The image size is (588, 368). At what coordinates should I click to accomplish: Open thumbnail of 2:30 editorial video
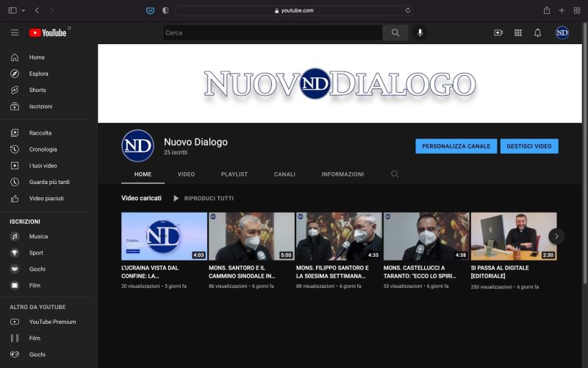(514, 236)
